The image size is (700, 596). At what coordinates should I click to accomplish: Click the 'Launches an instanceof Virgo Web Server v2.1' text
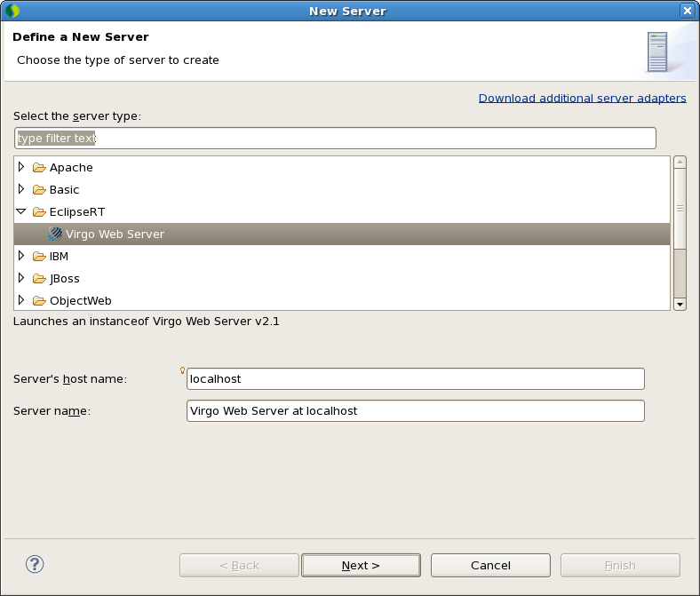tap(146, 321)
